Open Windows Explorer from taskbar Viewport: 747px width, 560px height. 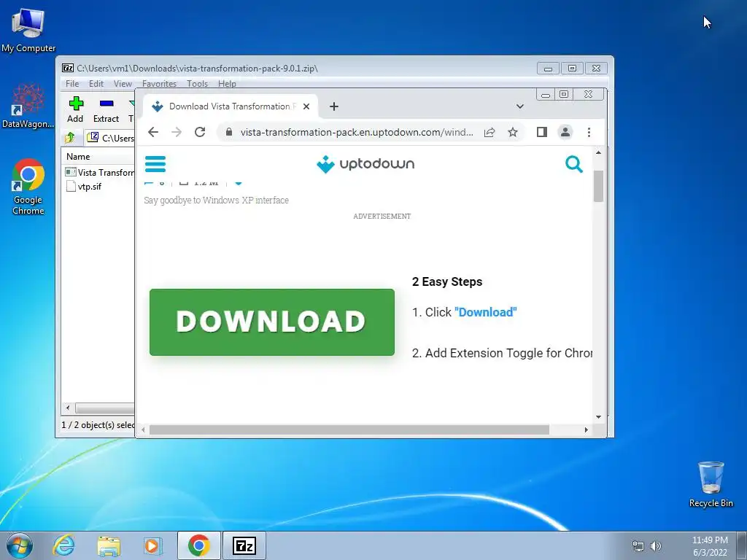(109, 545)
